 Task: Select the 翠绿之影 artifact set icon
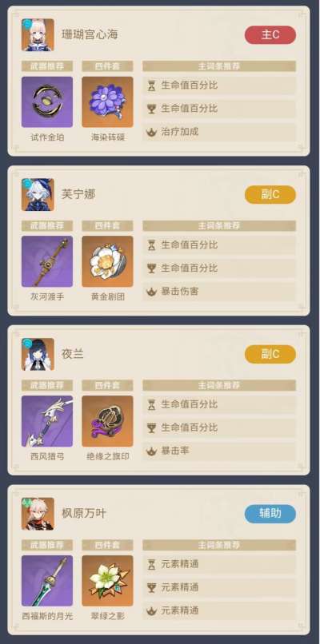107,581
